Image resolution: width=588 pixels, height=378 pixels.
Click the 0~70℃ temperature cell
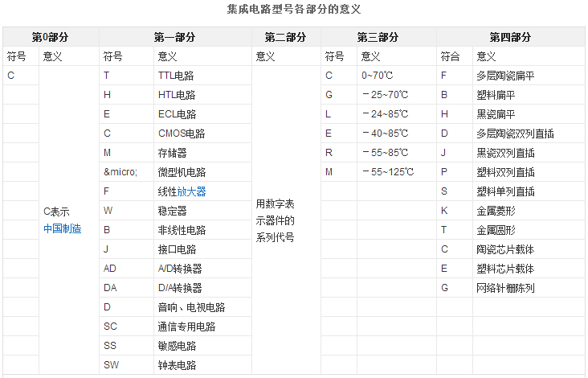(x=397, y=76)
